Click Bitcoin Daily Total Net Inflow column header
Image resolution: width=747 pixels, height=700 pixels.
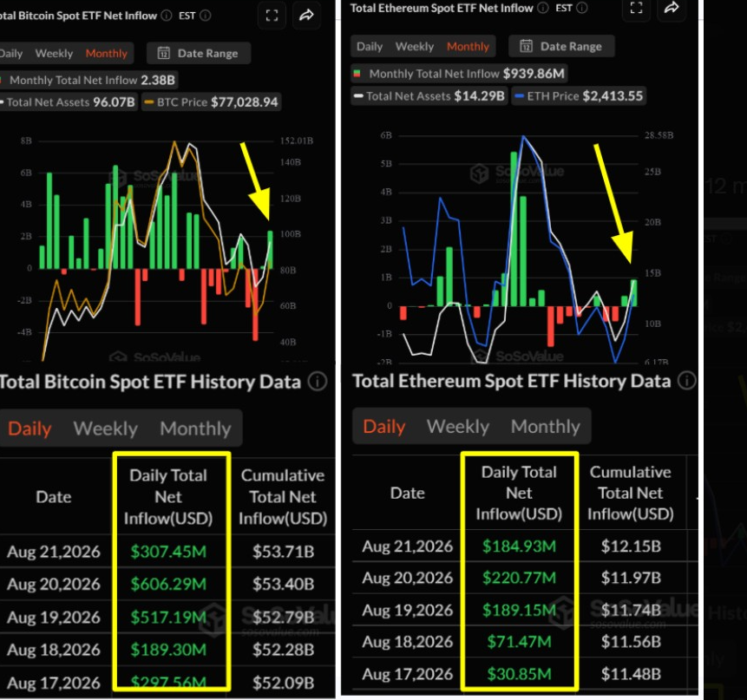(x=168, y=497)
